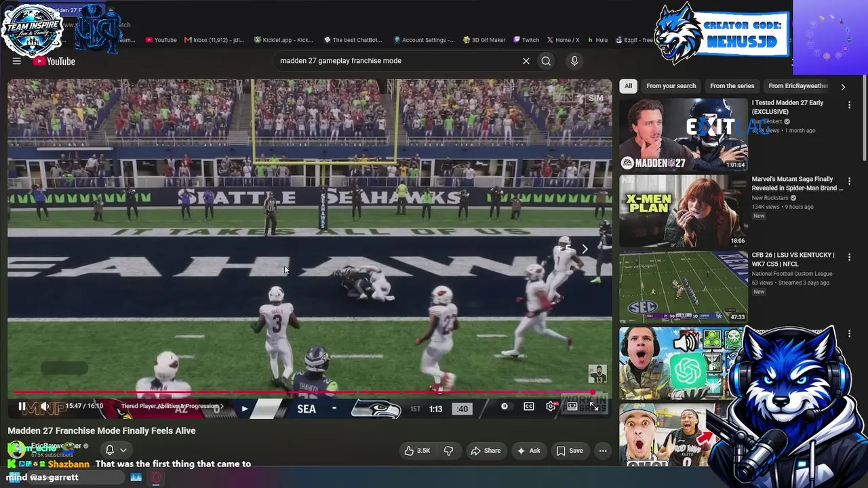The width and height of the screenshot is (868, 488).
Task: Open Marvel's Mutant Saga video title
Action: click(797, 183)
